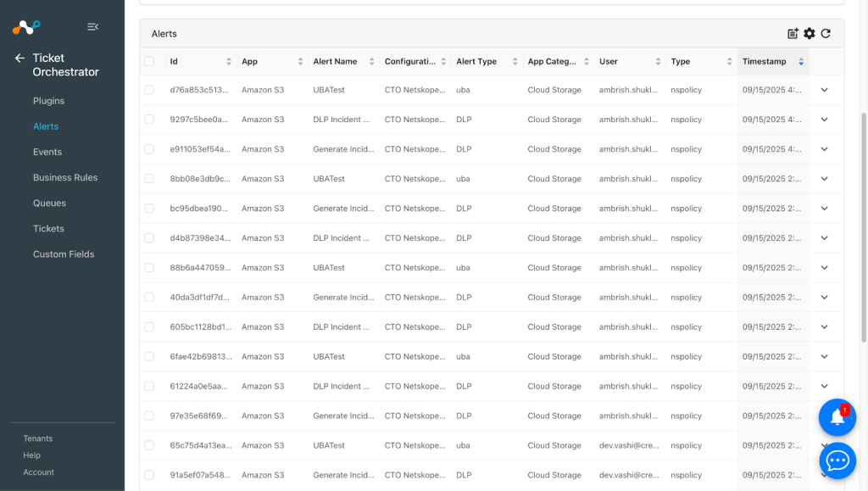Open the Events page
The width and height of the screenshot is (868, 491).
[x=47, y=152]
